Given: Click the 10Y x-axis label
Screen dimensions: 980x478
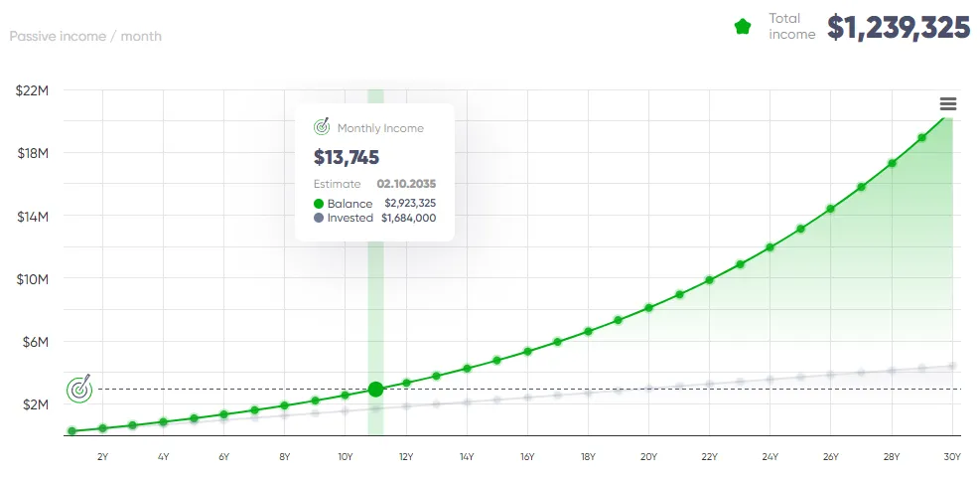Looking at the screenshot, I should (345, 457).
